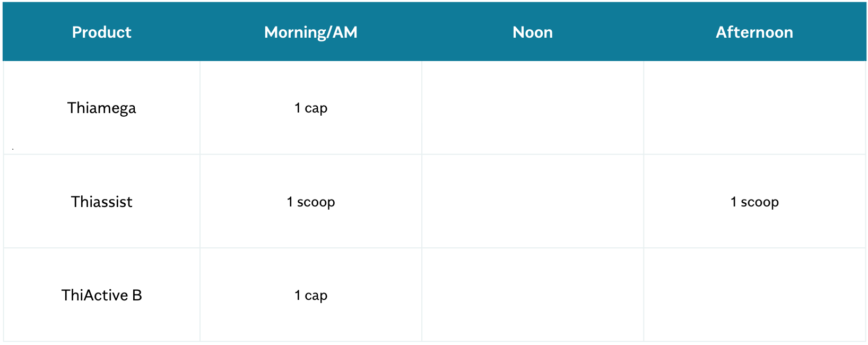Select Thiamega's morning "1 cap" cell
The width and height of the screenshot is (868, 345).
tap(310, 108)
